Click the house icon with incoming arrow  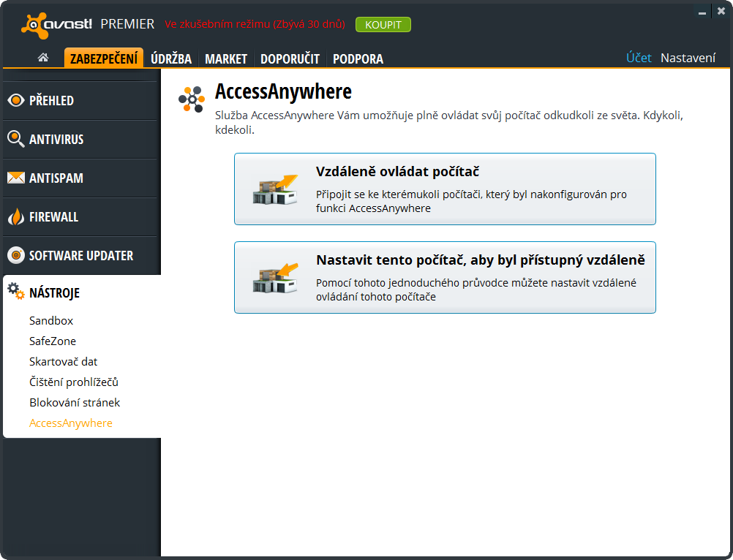275,278
